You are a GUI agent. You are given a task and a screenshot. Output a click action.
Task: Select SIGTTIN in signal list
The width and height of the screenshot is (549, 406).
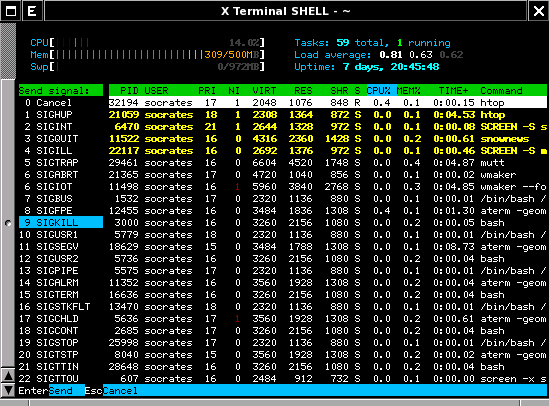coord(61,367)
